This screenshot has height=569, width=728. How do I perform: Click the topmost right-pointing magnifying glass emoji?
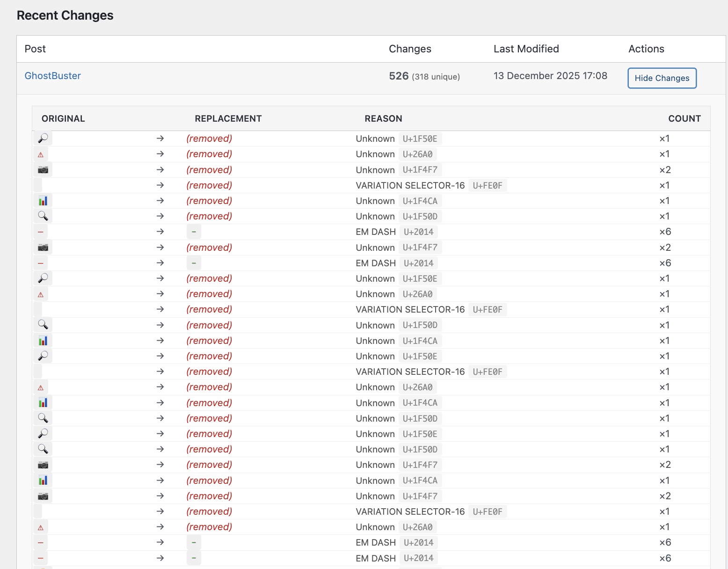(x=43, y=139)
